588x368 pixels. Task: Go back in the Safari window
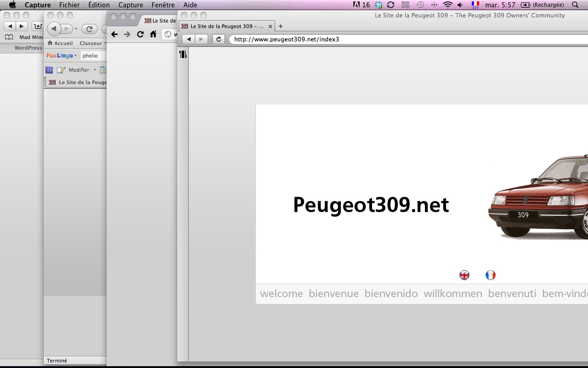pyautogui.click(x=10, y=26)
